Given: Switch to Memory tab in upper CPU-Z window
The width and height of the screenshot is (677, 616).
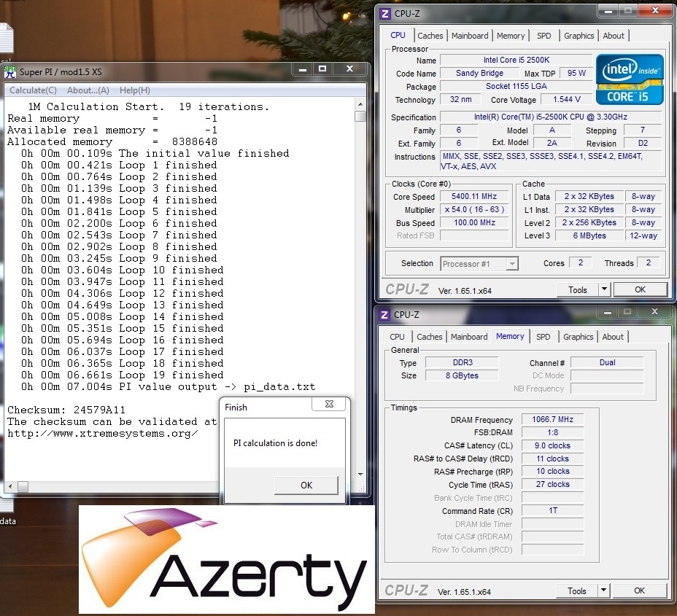Looking at the screenshot, I should click(x=511, y=36).
